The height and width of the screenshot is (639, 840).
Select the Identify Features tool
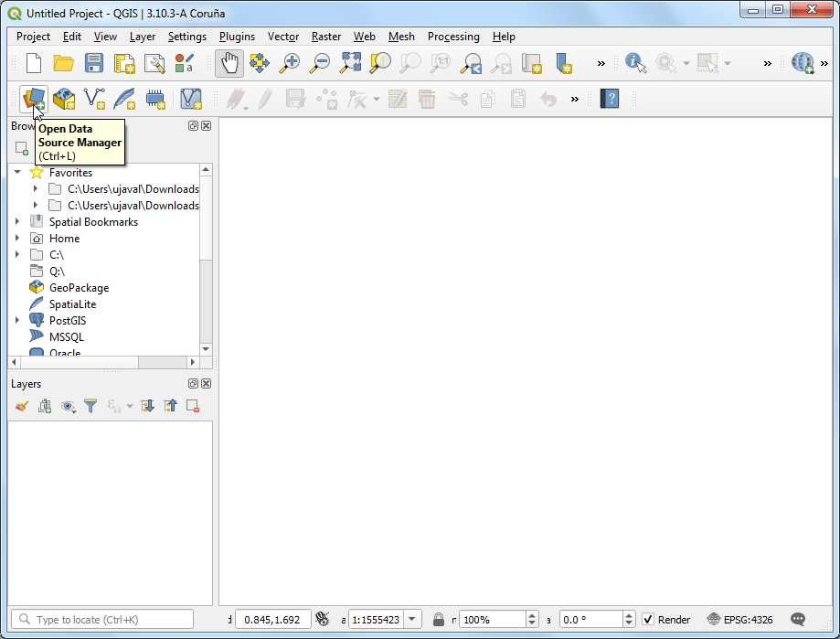click(x=635, y=63)
